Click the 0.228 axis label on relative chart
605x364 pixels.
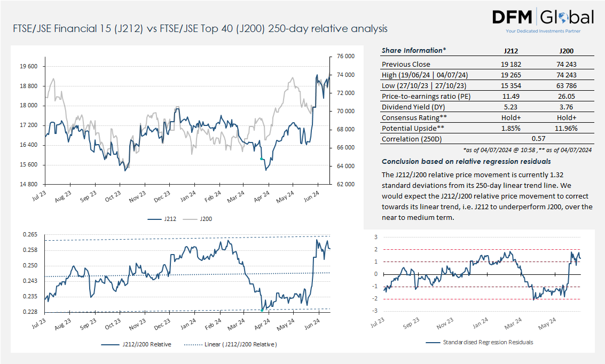click(30, 312)
